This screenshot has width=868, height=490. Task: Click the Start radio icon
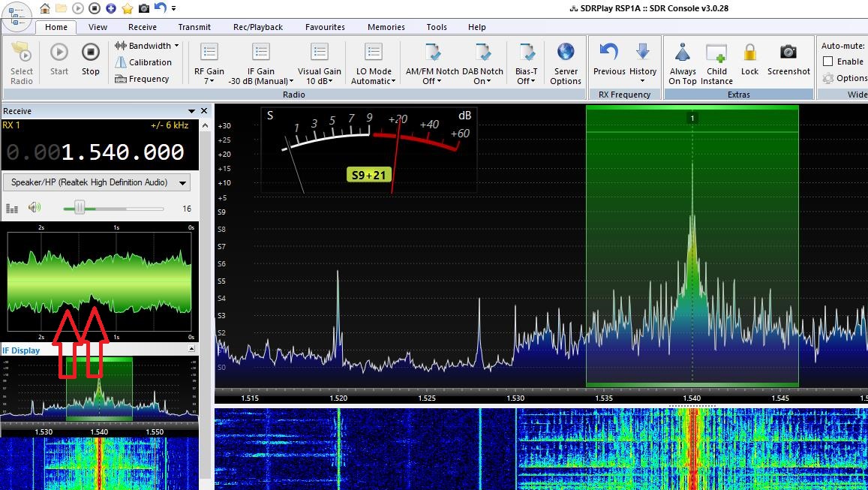point(59,53)
